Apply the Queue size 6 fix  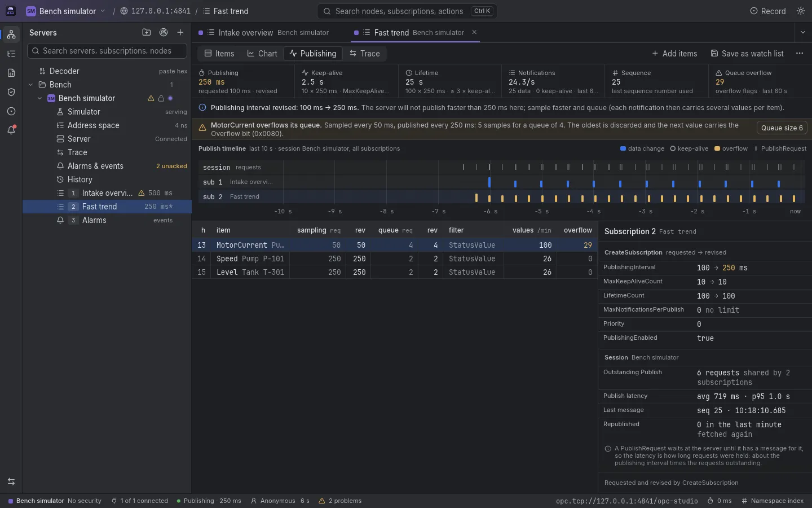(x=782, y=128)
